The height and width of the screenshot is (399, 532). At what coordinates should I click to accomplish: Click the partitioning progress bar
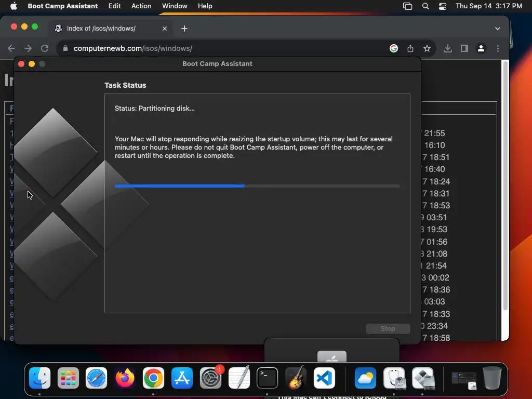pos(257,186)
